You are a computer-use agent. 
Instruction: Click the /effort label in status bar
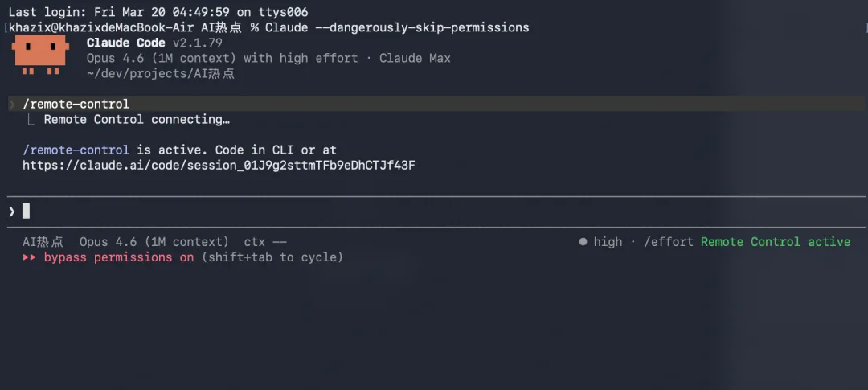[669, 242]
